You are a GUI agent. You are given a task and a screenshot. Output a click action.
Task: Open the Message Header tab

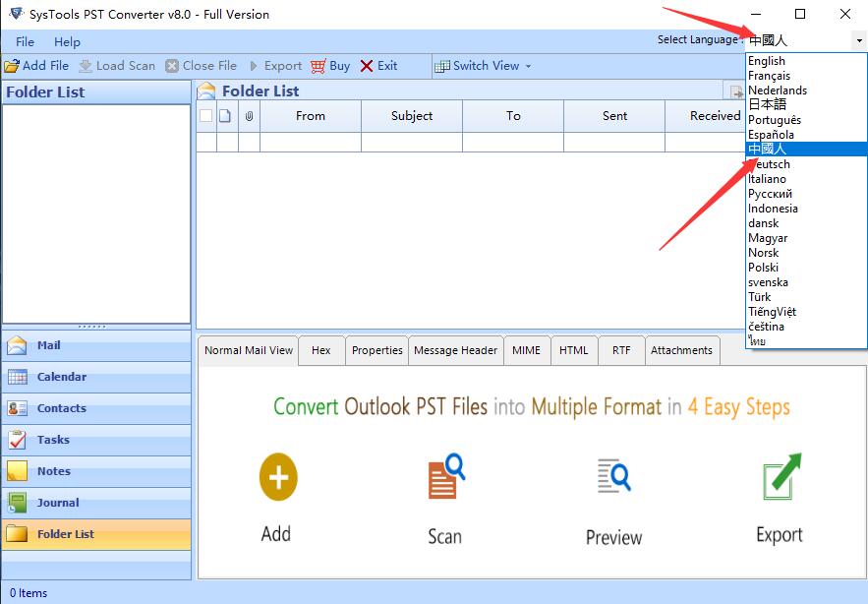455,350
